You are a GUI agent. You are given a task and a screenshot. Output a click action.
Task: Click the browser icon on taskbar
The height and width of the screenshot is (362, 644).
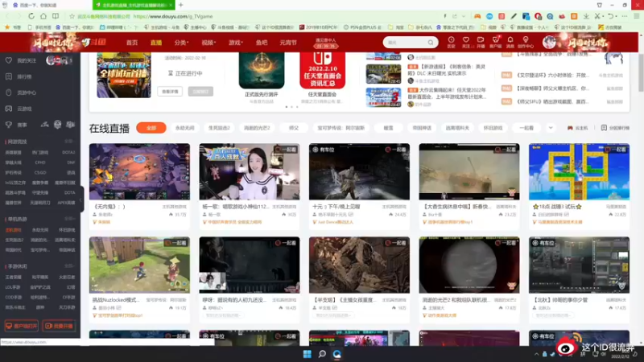[x=336, y=354]
